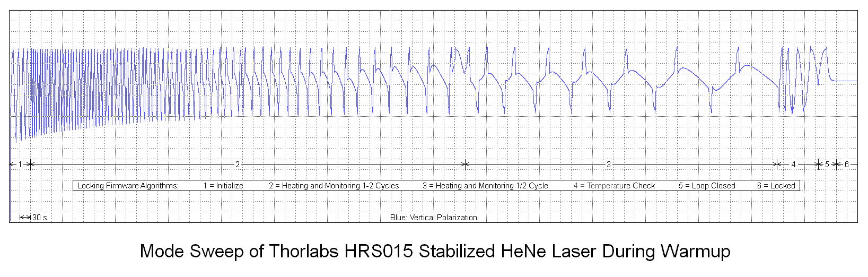Click the "Locking Firmware Algorithms:" heading

(128, 186)
